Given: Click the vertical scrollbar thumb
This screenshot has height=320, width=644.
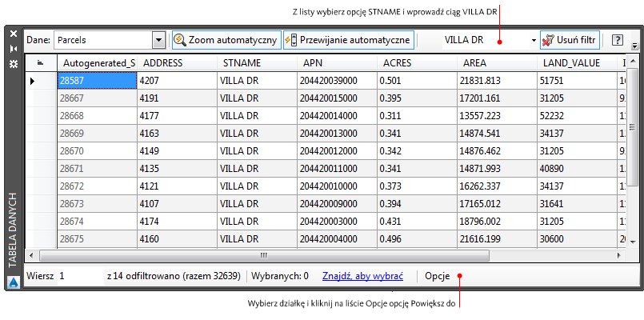Looking at the screenshot, I should (x=632, y=127).
